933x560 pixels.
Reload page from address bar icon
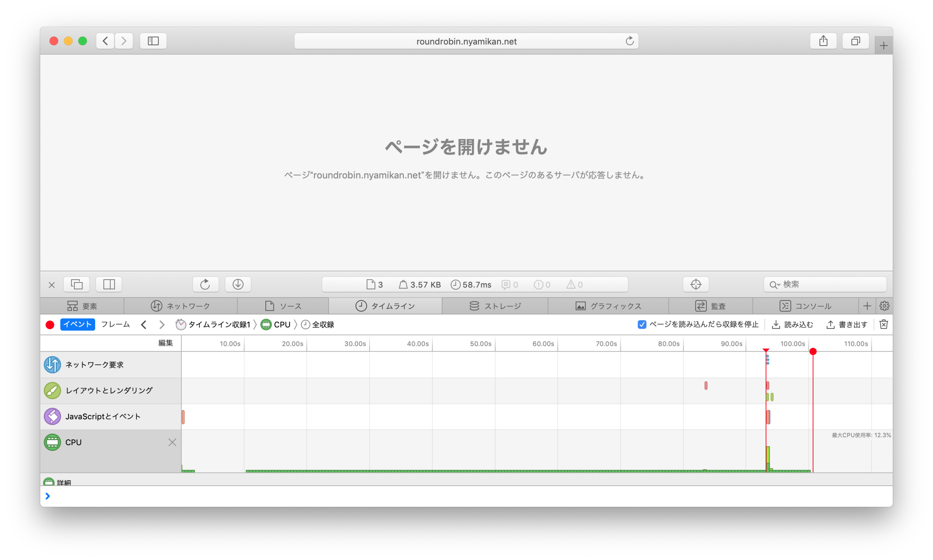pyautogui.click(x=629, y=41)
